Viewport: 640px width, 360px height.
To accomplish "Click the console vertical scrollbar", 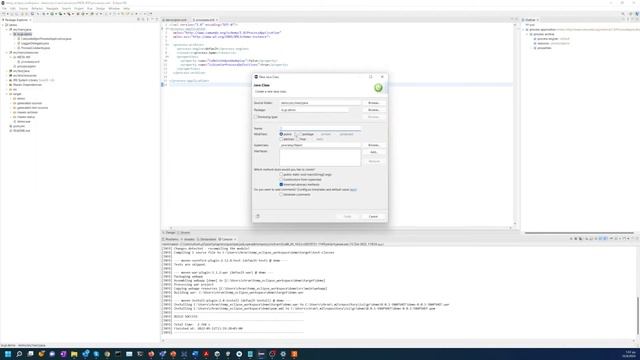I will click(x=638, y=316).
